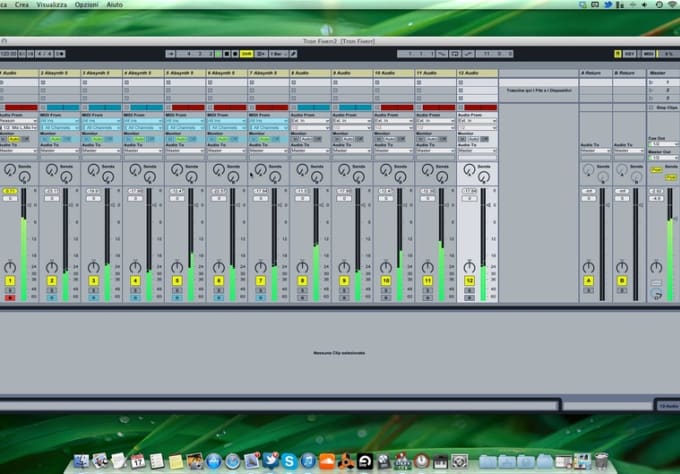Click the clip stop square in first slot of track 2
The height and width of the screenshot is (474, 680).
[x=43, y=82]
